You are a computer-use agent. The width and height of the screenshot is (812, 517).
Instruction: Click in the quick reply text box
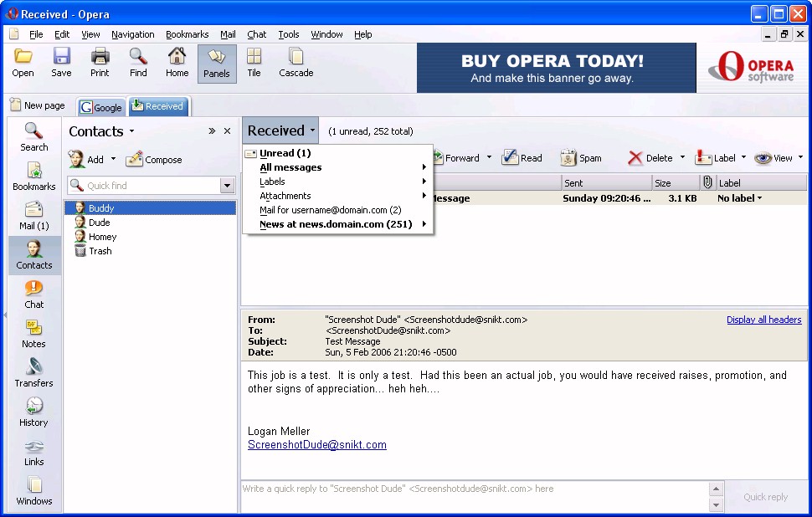pyautogui.click(x=475, y=497)
